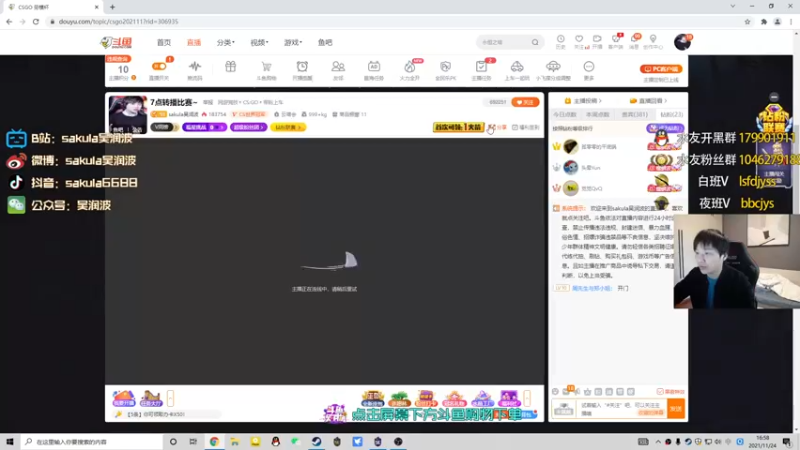This screenshot has width=800, height=450.
Task: Click the green tree gift icon
Action: [x=399, y=398]
